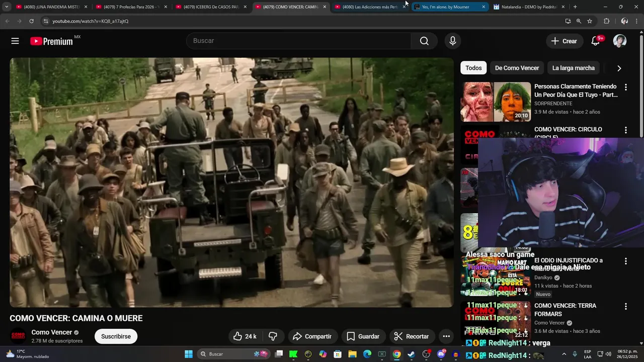Click the search magnifier button
Screen dimensions: 644x362
424,41
